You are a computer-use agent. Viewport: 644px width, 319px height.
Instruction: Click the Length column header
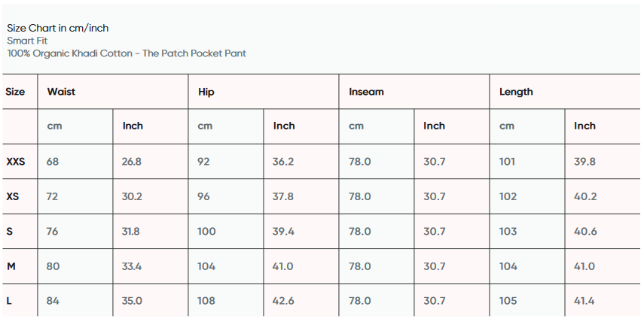tap(516, 92)
